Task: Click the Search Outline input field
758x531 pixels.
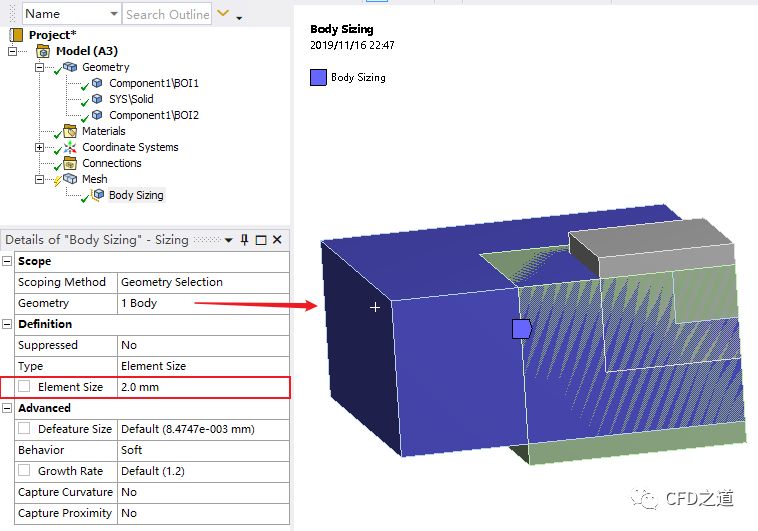Action: click(167, 14)
